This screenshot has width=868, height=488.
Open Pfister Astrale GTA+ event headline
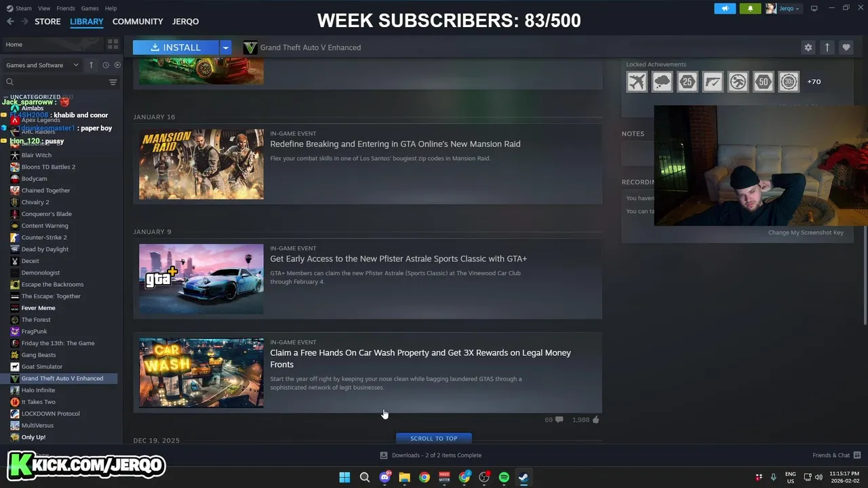coord(399,258)
